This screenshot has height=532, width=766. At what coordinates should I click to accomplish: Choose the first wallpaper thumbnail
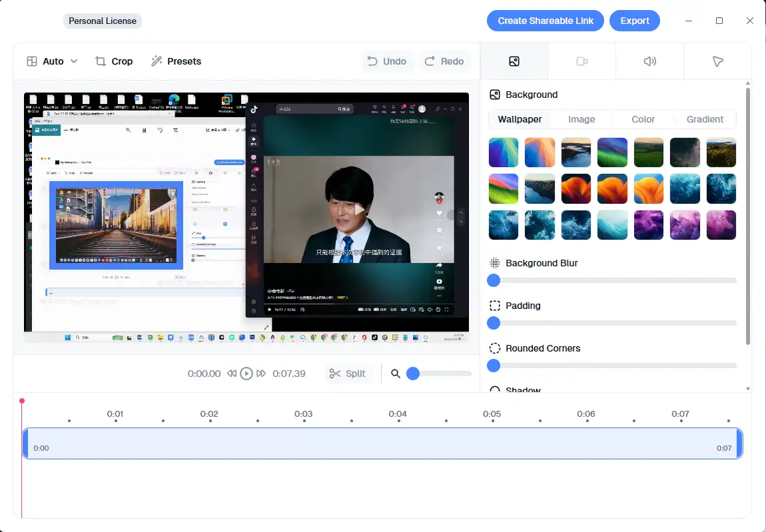point(504,152)
